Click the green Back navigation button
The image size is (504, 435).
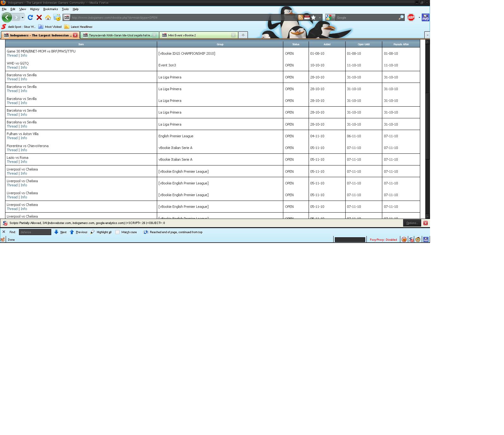point(7,17)
